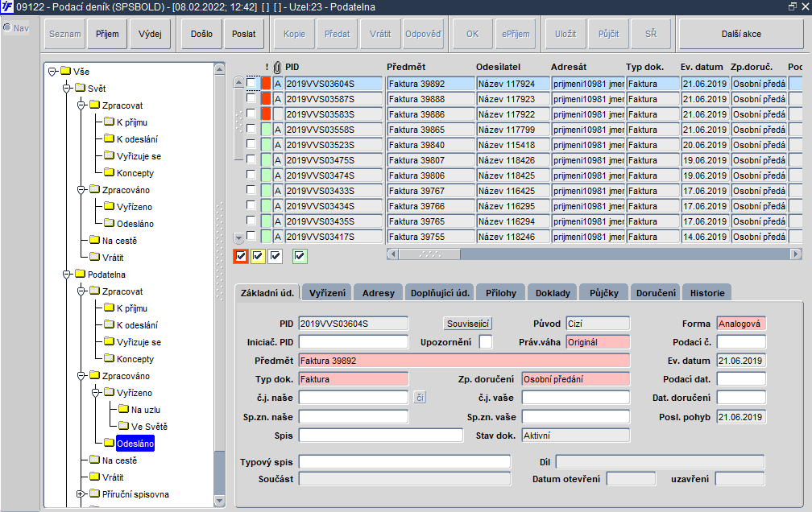This screenshot has height=512, width=812.
Task: Collapse the Vyřízeno node under Podatelna
Action: click(95, 392)
